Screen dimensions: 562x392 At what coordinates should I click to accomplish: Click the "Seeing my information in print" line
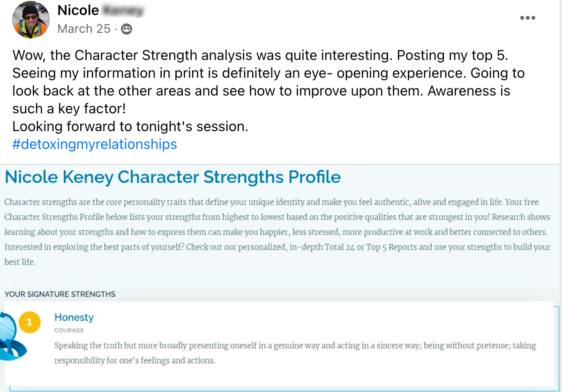click(x=268, y=73)
